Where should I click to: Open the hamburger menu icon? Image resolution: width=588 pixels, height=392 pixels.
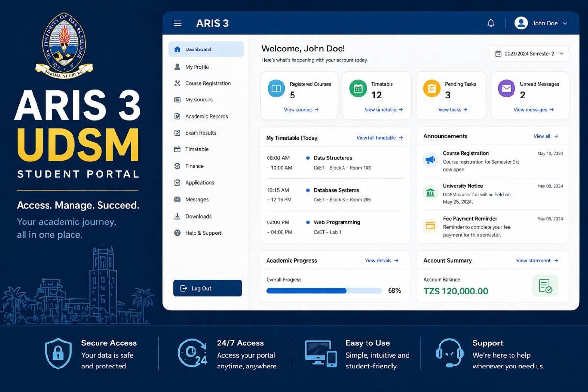[178, 24]
